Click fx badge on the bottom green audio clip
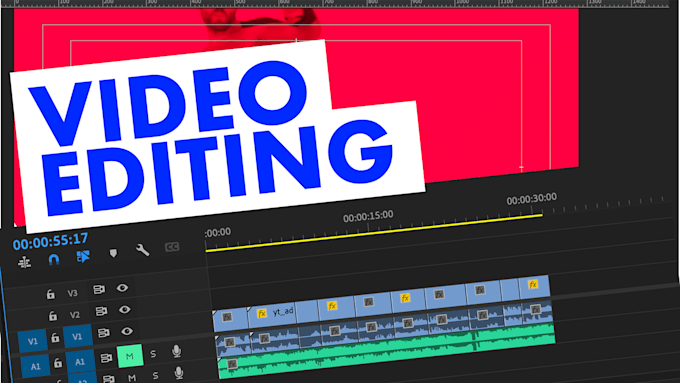 point(232,364)
